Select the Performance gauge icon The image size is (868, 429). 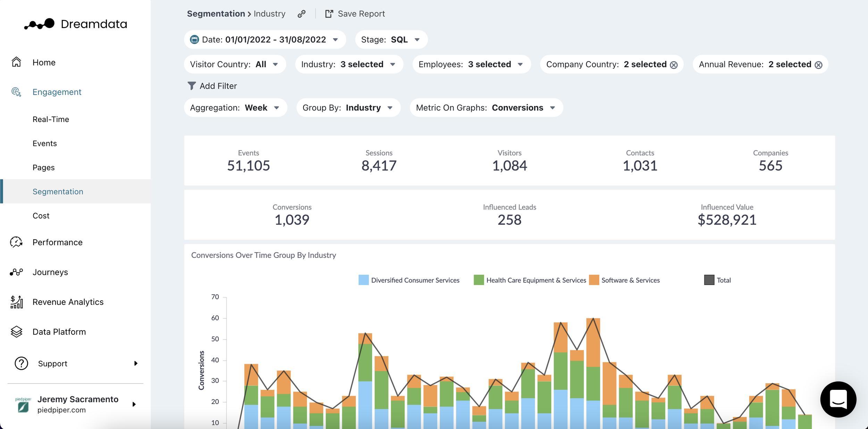point(16,242)
